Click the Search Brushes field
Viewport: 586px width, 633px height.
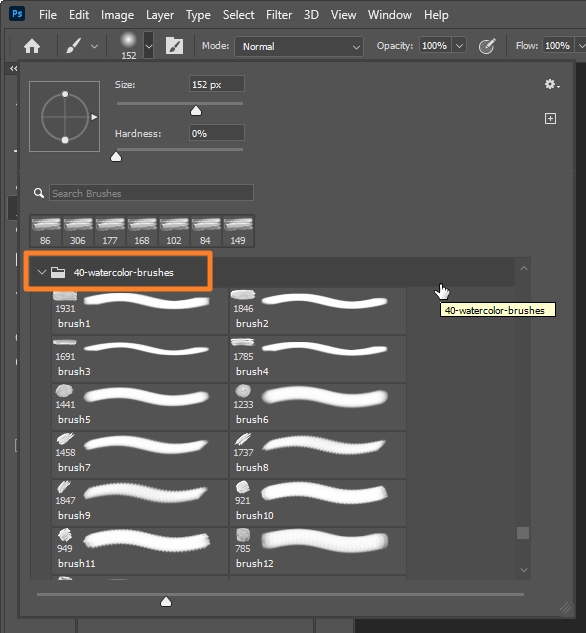pyautogui.click(x=151, y=193)
